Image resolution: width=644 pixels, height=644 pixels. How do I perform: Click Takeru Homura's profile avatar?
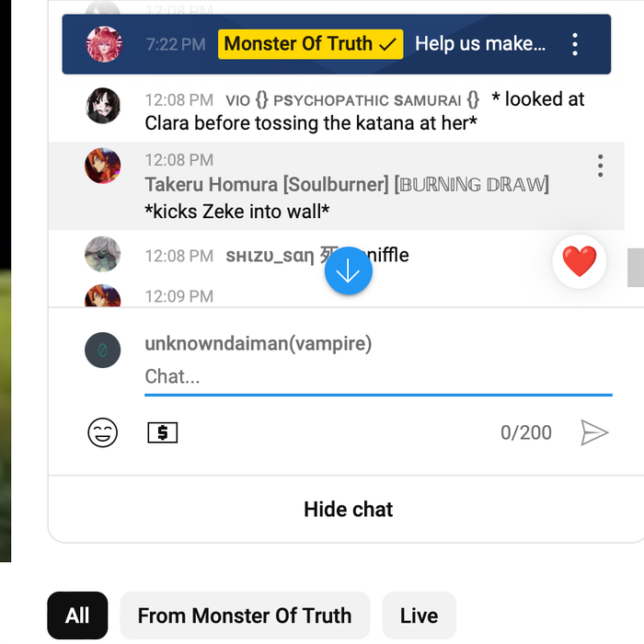click(102, 166)
